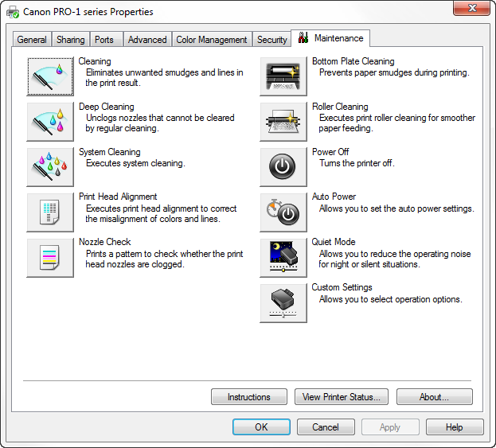Close the Properties dialog window
496x448 pixels.
471,8
